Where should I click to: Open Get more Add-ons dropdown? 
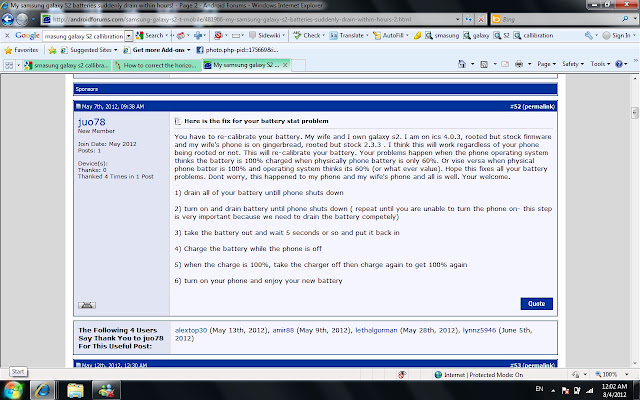tap(157, 50)
